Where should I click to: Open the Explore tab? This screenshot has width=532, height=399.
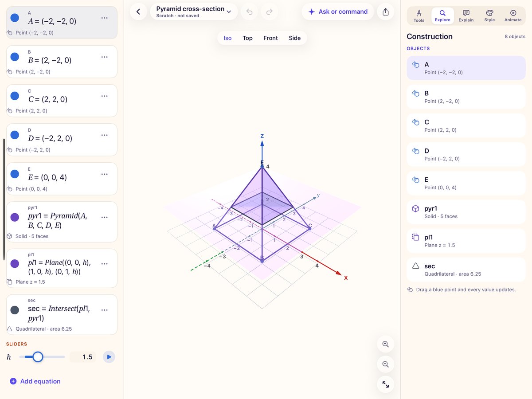click(x=442, y=16)
